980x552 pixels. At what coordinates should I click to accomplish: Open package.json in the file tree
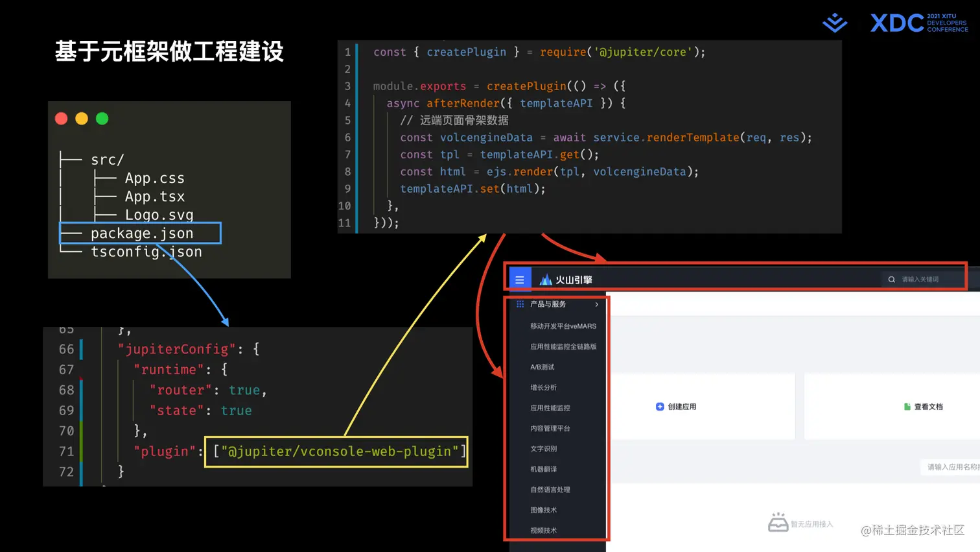tap(142, 234)
